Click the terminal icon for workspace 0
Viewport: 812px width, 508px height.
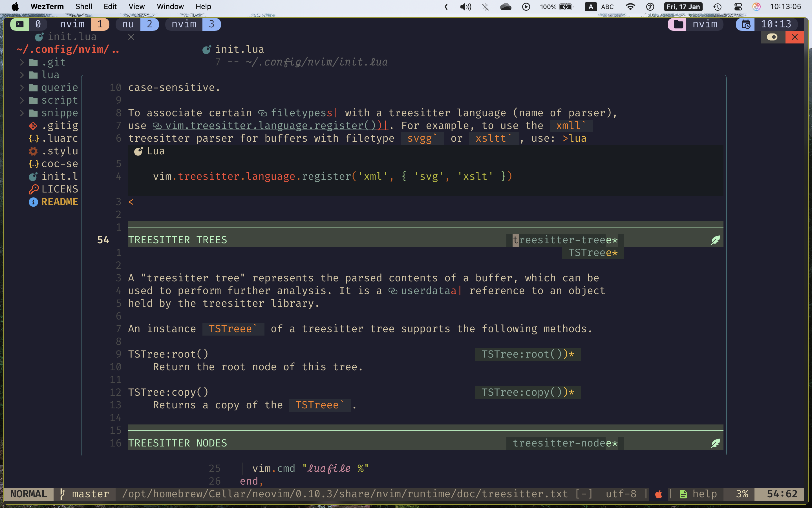20,24
